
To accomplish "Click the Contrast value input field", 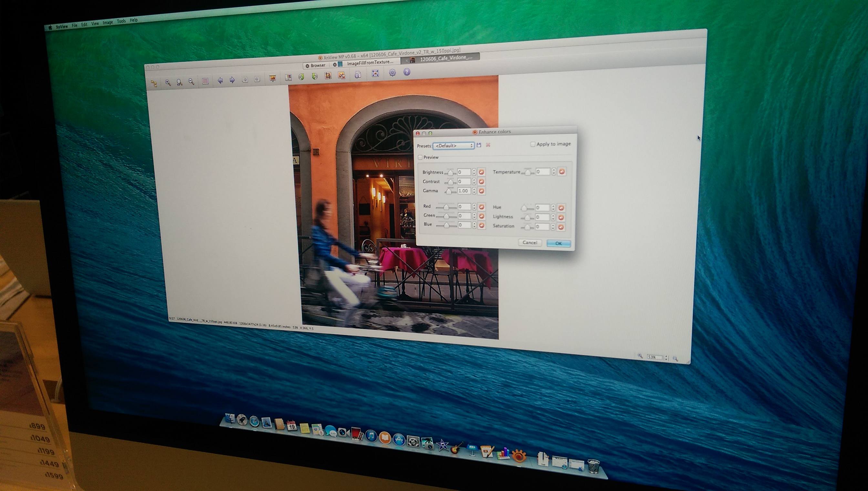I will click(x=464, y=182).
